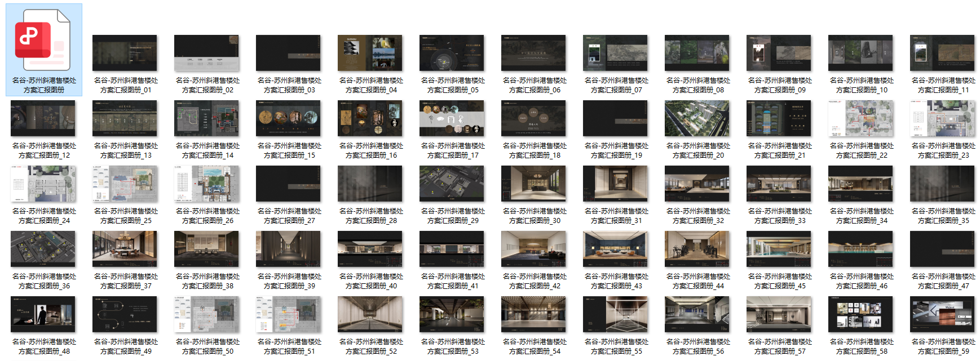Select corridor thumbnail 方案汇报图册_39
The width and height of the screenshot is (980, 361).
point(288,249)
